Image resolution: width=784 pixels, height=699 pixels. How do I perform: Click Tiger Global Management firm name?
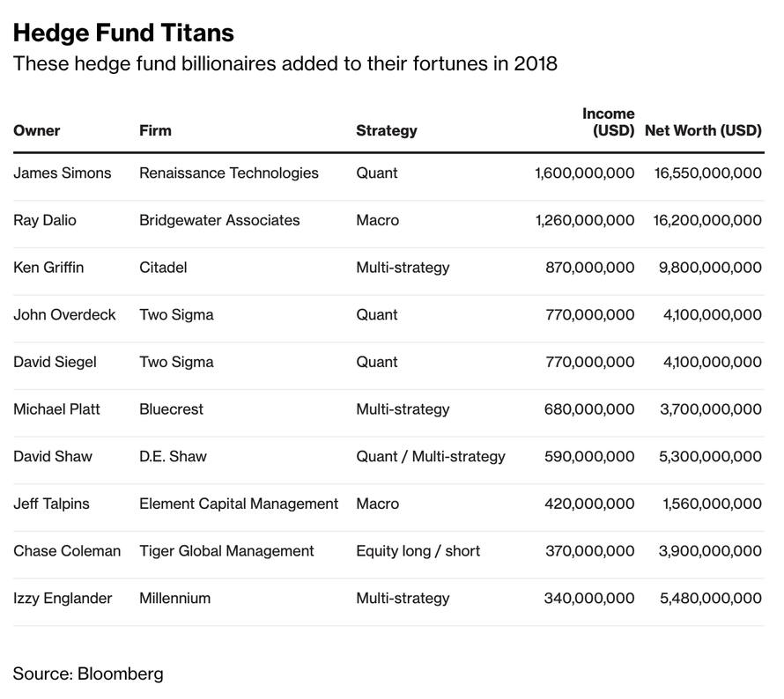[226, 551]
